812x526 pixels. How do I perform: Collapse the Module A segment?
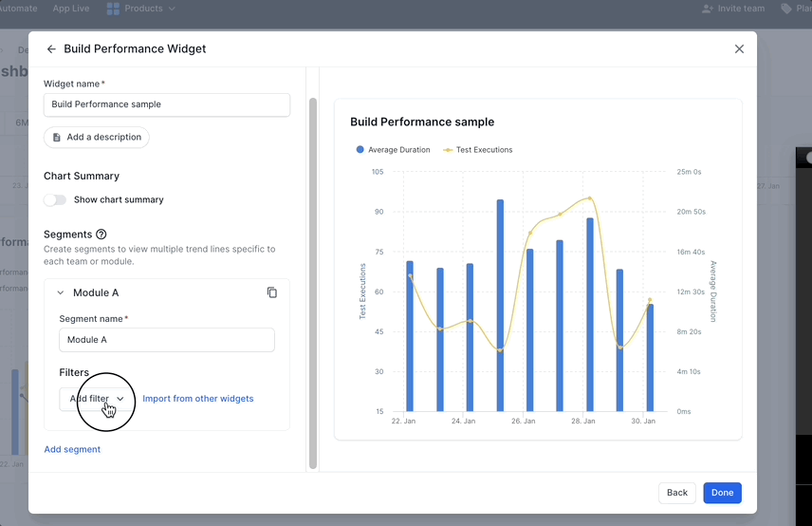(x=61, y=293)
